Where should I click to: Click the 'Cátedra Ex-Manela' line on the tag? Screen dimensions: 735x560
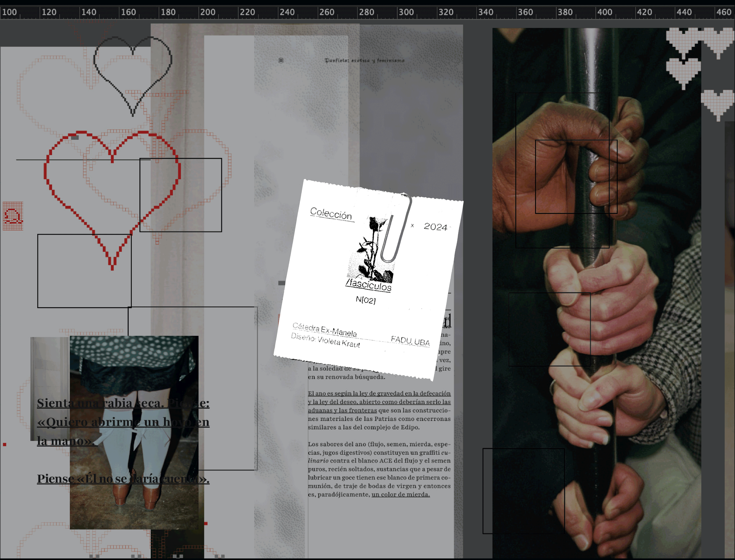[x=324, y=330]
